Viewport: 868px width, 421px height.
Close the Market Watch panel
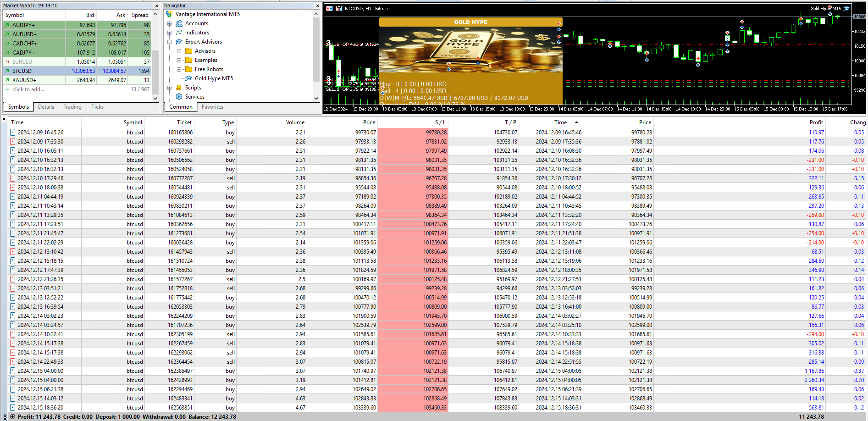point(156,6)
